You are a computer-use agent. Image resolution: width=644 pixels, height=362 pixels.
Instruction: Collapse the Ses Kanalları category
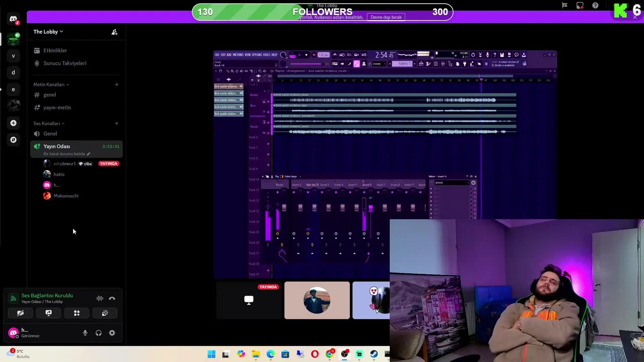point(49,123)
